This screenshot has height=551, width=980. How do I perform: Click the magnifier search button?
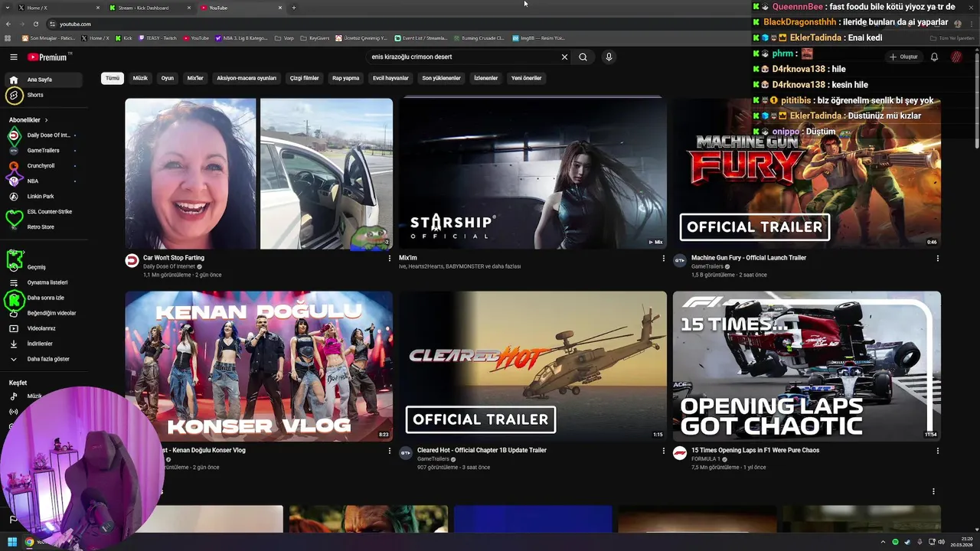click(583, 57)
